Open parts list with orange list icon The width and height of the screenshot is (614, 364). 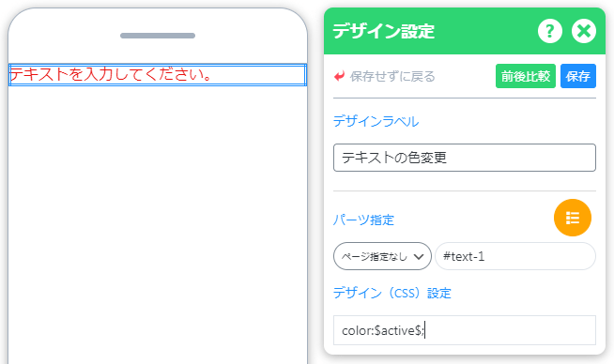click(x=572, y=218)
